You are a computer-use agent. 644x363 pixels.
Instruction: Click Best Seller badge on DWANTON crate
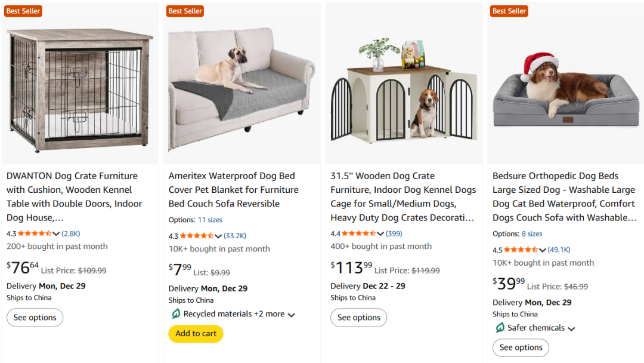(23, 11)
